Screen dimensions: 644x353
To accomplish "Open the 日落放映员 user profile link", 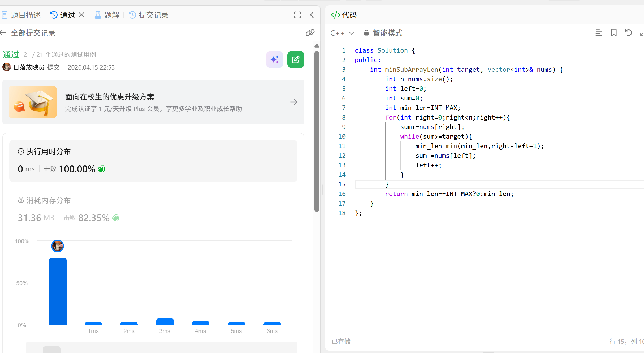I will tap(29, 67).
